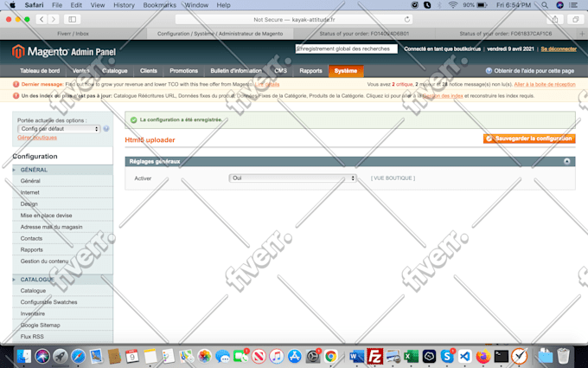Click the Safari back arrow
588x368 pixels.
[x=42, y=19]
